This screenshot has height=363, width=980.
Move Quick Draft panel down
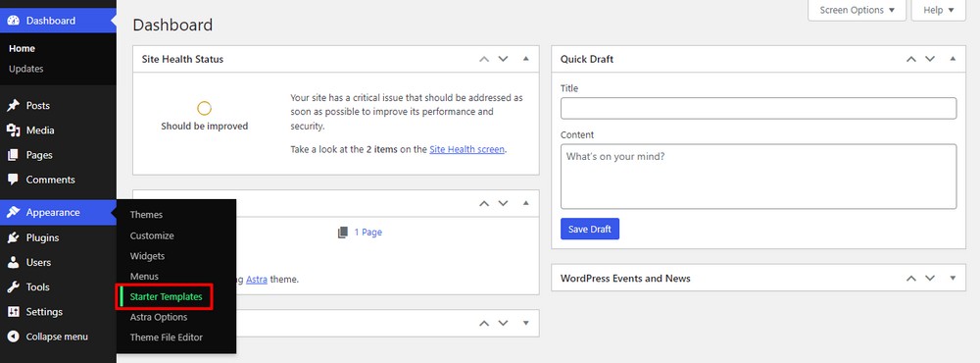930,59
